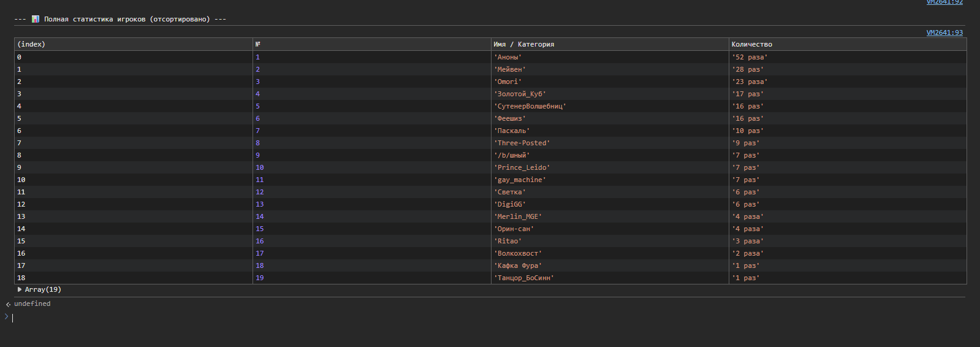The width and height of the screenshot is (980, 347).
Task: Click the bar chart icon in the log heading
Action: point(36,19)
